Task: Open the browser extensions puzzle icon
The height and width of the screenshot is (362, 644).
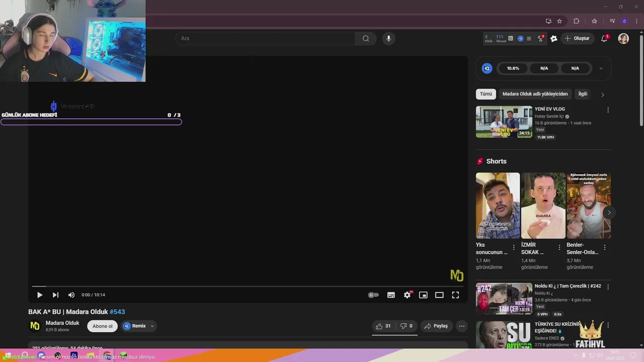Action: click(577, 21)
